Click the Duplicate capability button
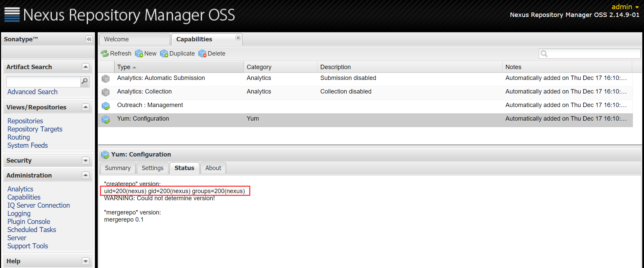644x268 pixels. [177, 54]
